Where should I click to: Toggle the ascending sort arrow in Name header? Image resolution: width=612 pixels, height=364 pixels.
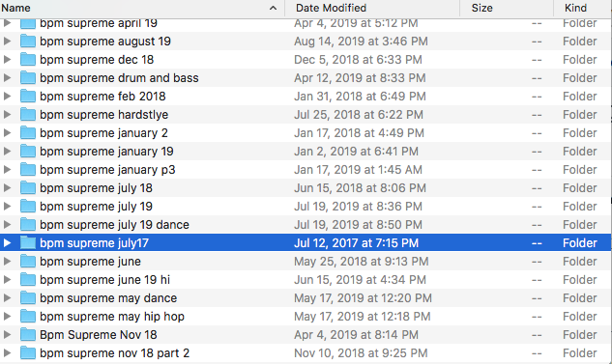click(x=274, y=8)
